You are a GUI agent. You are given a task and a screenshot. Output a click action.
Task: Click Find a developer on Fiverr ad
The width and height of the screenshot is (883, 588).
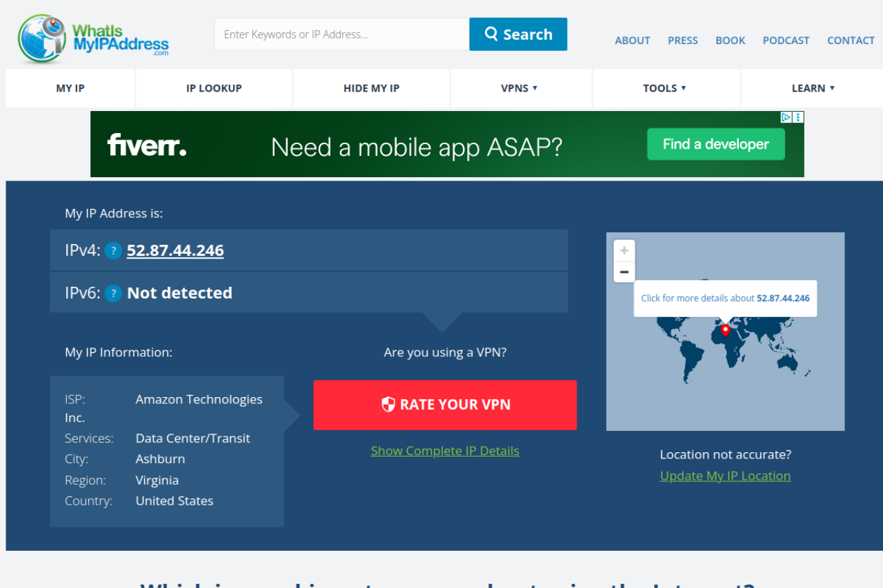tap(715, 145)
